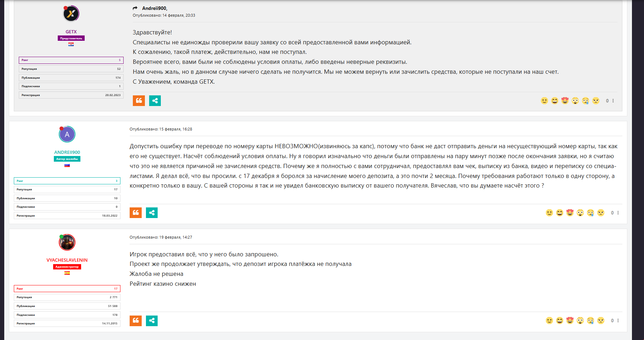Open ANDREII900 profile by username

coord(67,152)
